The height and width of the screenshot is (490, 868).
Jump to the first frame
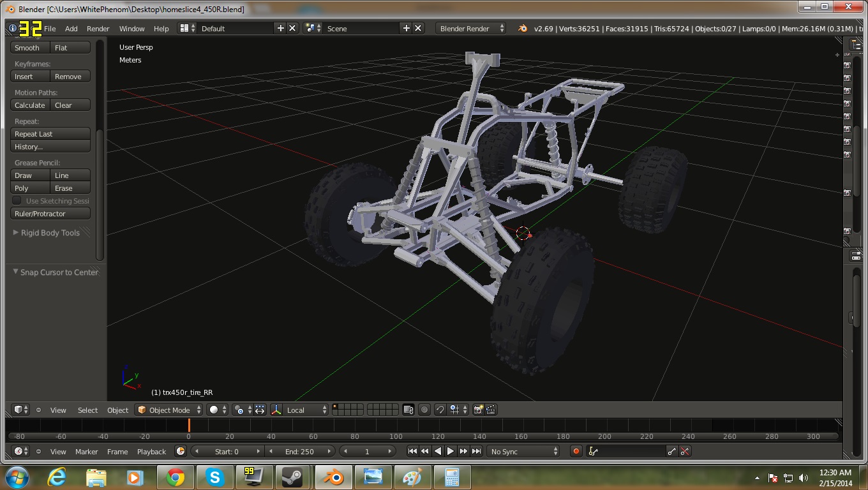(x=412, y=451)
